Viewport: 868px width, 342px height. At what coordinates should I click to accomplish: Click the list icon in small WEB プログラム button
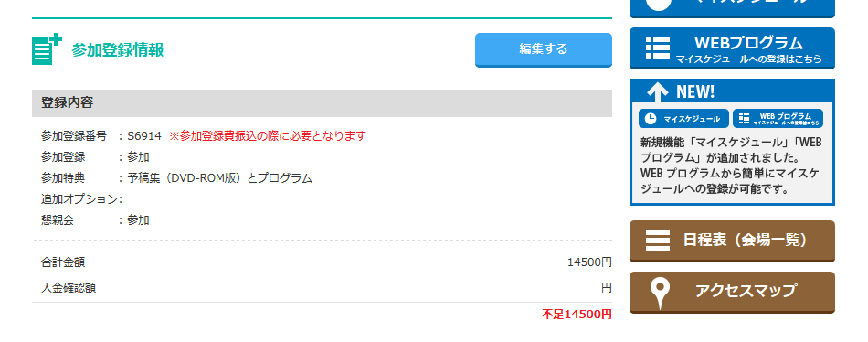(x=744, y=119)
